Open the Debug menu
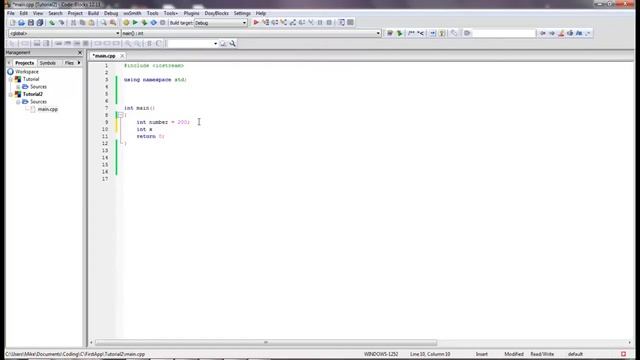The image size is (640, 360). 111,13
